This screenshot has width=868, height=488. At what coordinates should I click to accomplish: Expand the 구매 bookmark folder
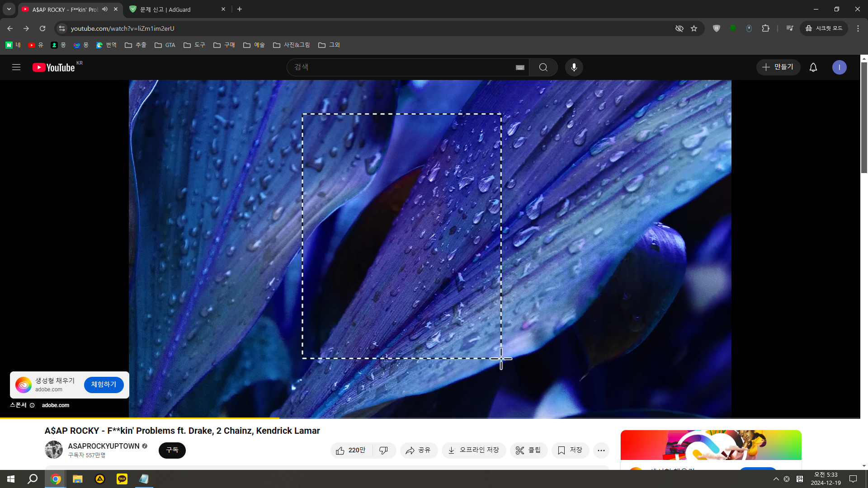click(x=224, y=45)
